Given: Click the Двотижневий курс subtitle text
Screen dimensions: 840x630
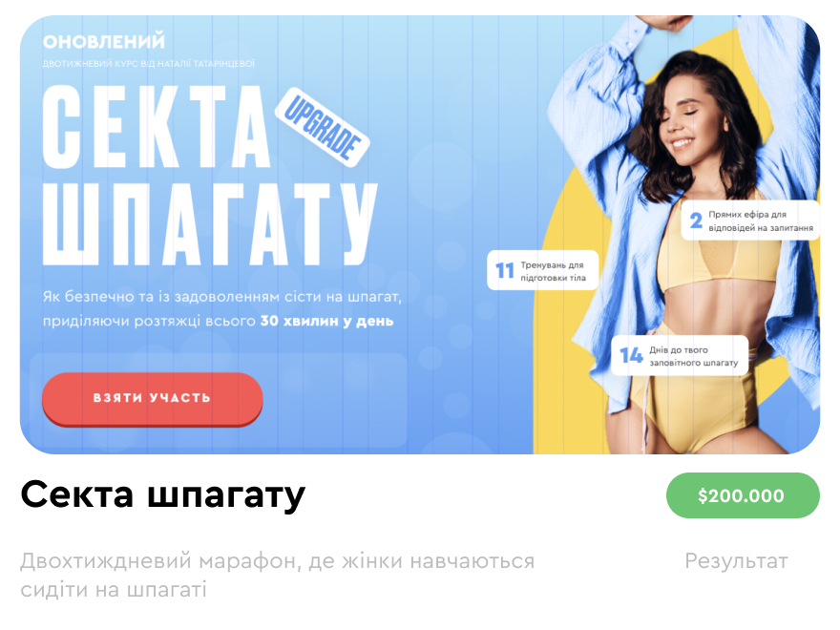Looking at the screenshot, I should coord(148,64).
